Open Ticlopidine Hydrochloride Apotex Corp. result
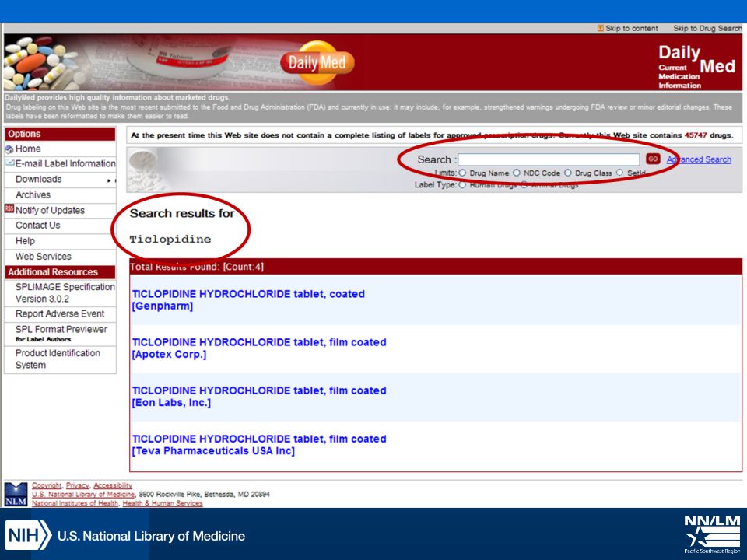 click(x=259, y=348)
